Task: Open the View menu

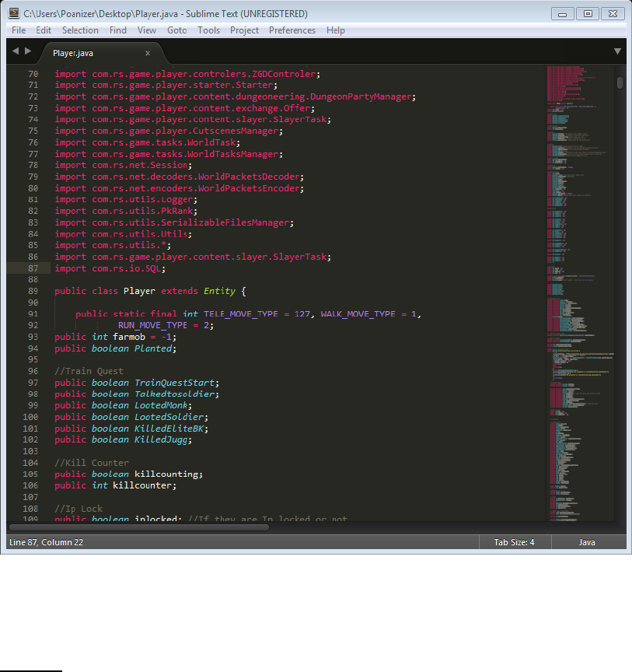Action: tap(147, 30)
